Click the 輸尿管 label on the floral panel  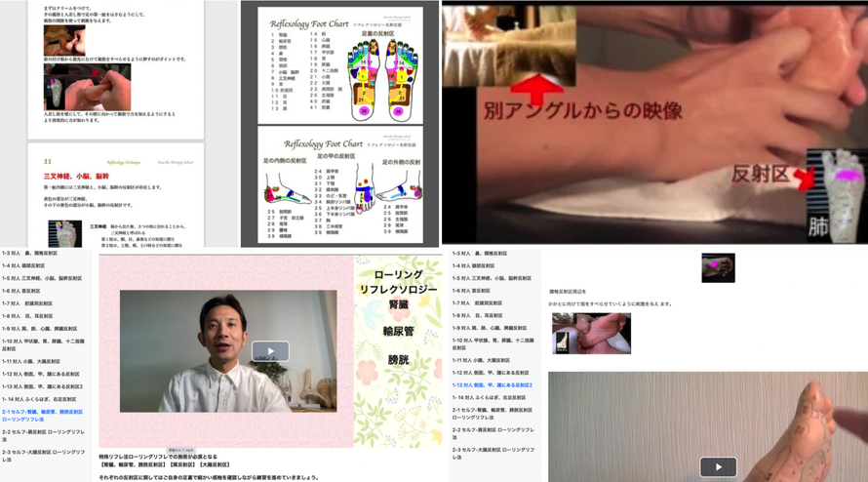click(398, 332)
